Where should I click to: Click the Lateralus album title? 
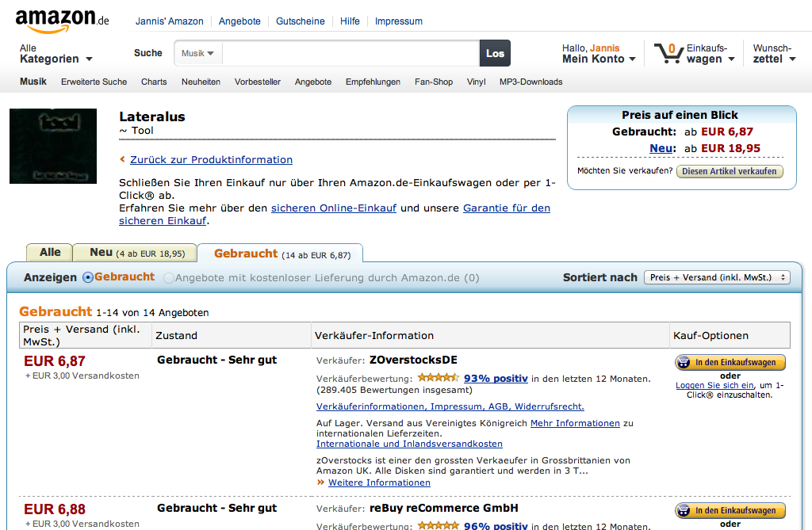(152, 116)
